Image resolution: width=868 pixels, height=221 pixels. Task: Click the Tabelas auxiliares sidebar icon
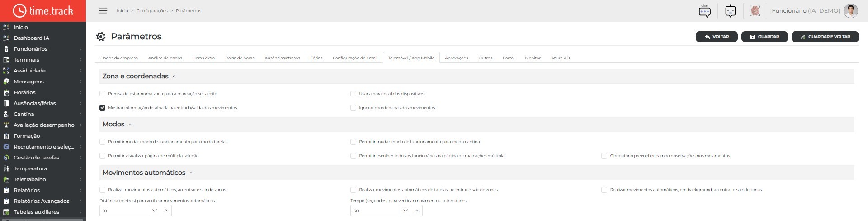point(6,212)
